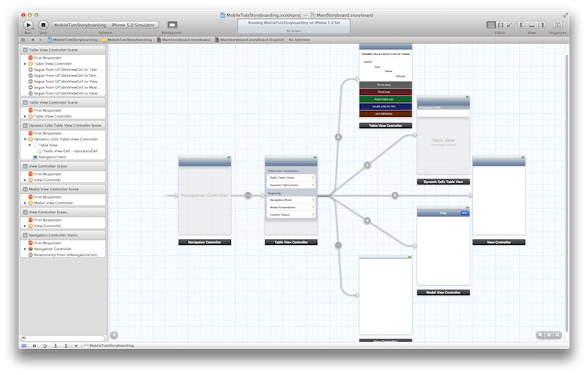The image size is (588, 375).
Task: Click the MobileTutsStoryboarding project breadcrumb
Action: pyautogui.click(x=72, y=40)
